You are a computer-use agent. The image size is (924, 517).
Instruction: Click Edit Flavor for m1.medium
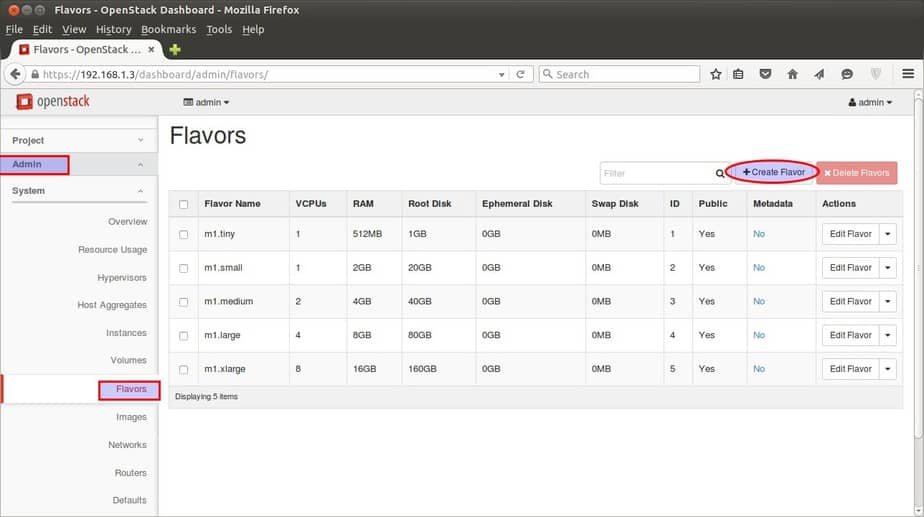pyautogui.click(x=850, y=301)
